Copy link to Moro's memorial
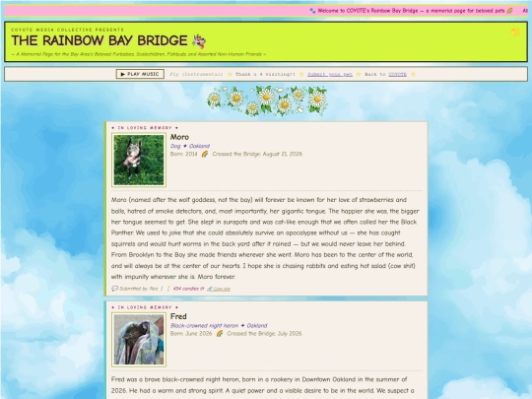532x399 pixels. [x=219, y=289]
